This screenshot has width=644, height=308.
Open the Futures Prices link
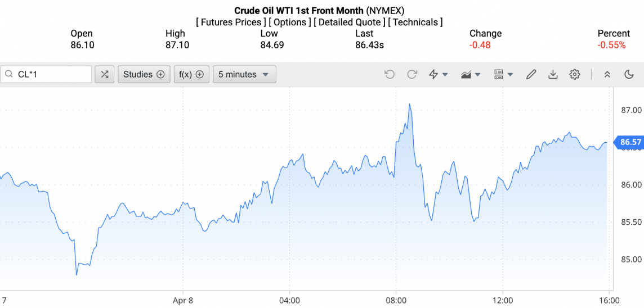[231, 22]
